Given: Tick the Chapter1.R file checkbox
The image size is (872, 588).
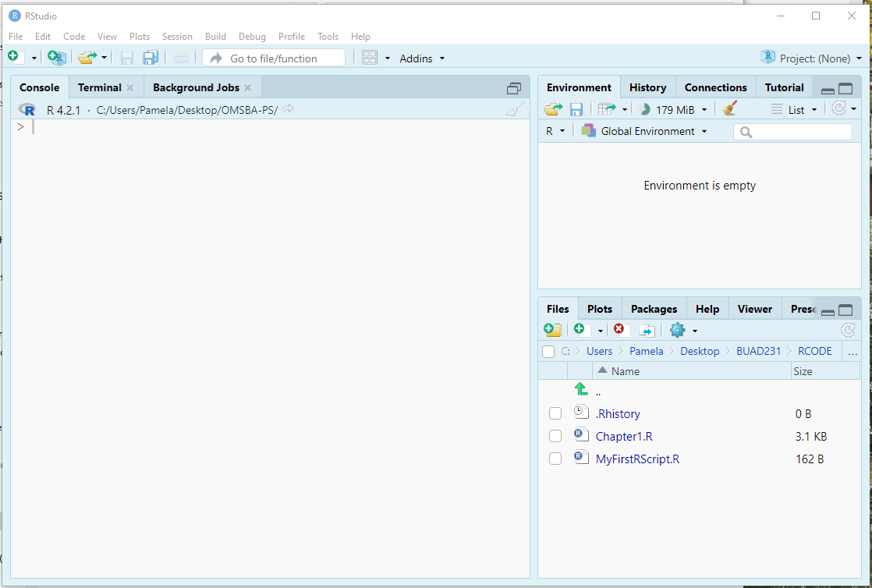Looking at the screenshot, I should click(555, 436).
